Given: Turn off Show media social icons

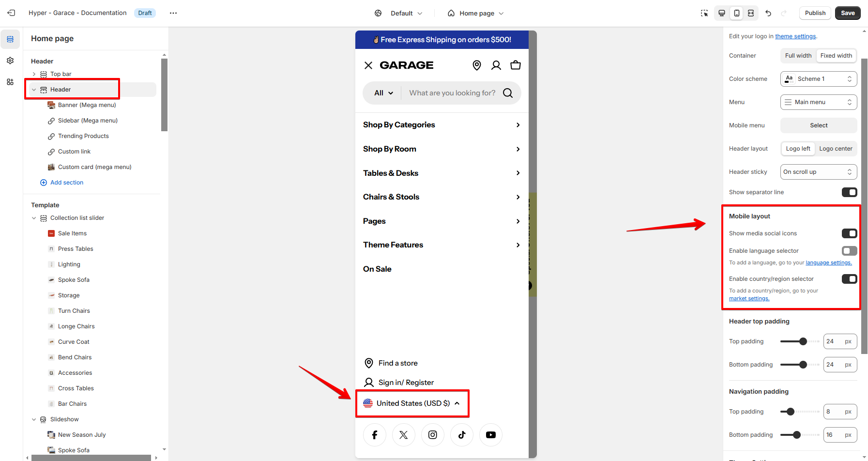Looking at the screenshot, I should pyautogui.click(x=849, y=233).
